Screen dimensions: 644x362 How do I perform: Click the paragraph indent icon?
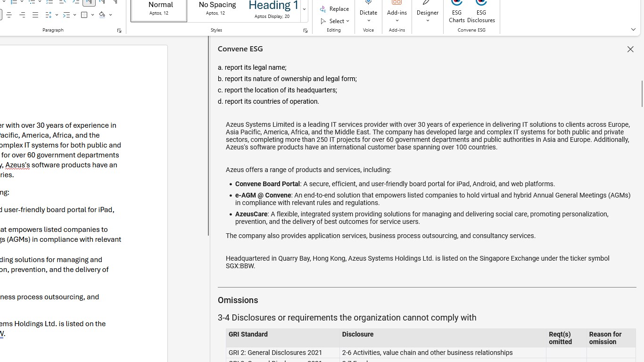tap(66, 15)
